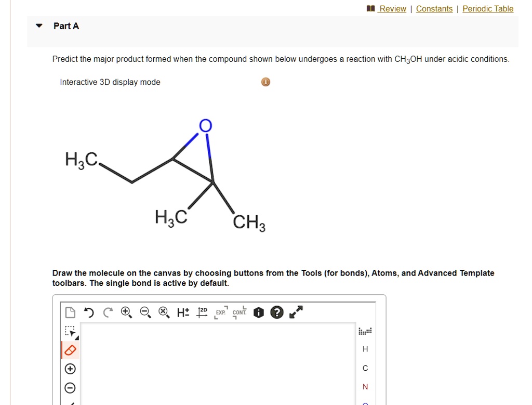Screen dimensions: 532x405
Task: Click the new document icon to clear canvas
Action: click(70, 312)
